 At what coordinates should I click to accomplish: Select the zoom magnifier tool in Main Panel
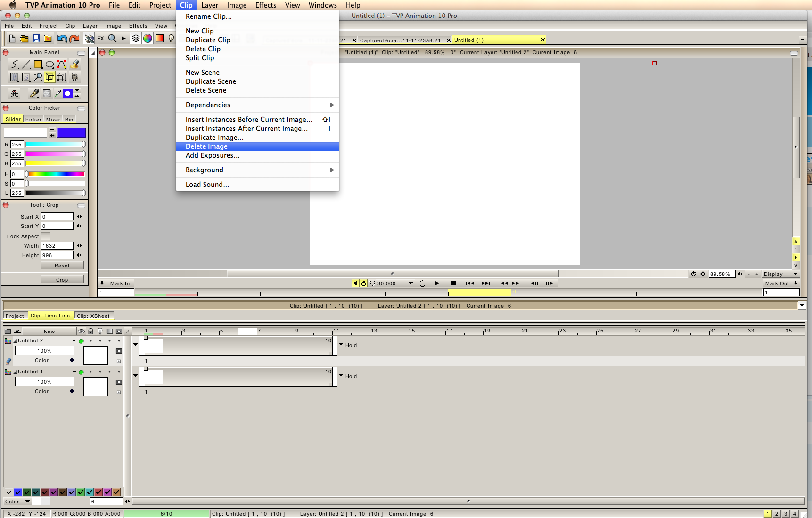[38, 77]
